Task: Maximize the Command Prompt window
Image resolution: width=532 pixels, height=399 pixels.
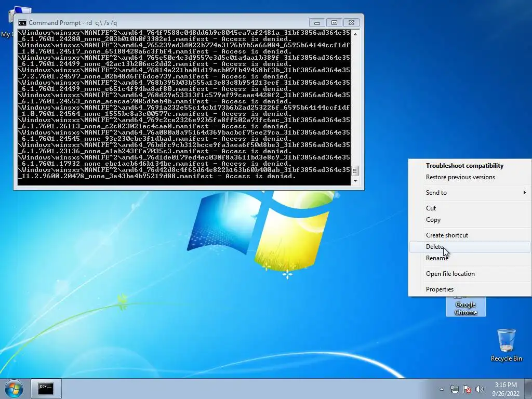Action: 334,23
